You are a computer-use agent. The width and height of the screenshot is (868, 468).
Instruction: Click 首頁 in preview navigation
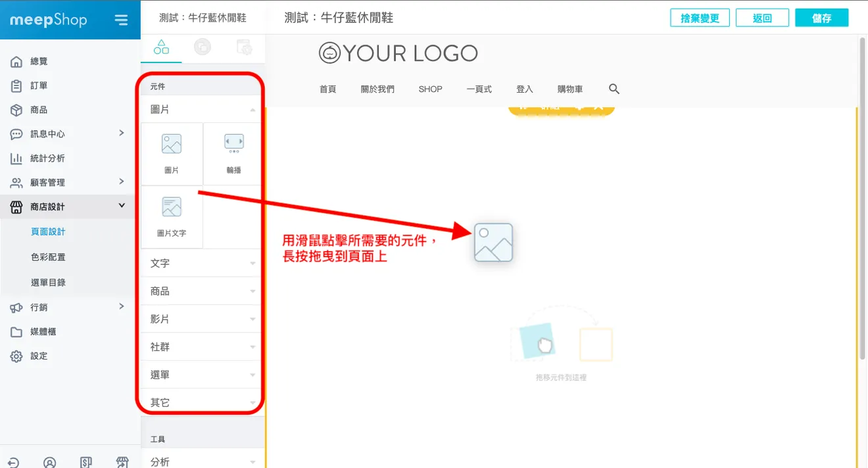(328, 89)
